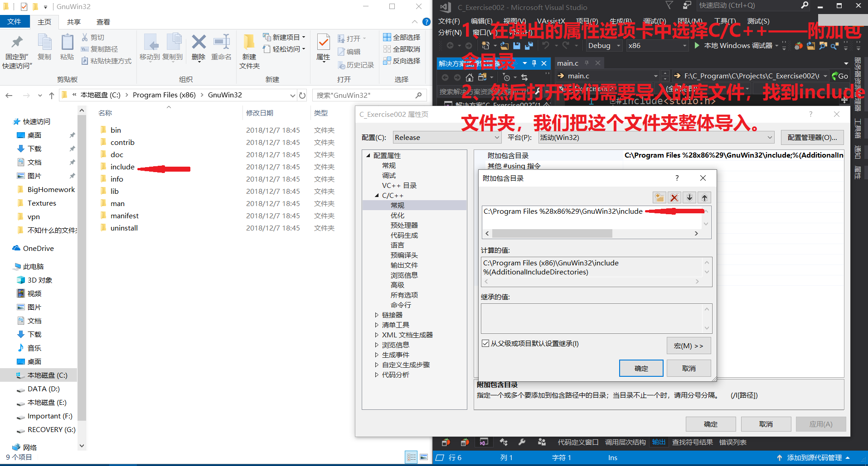868x466 pixels.
Task: Select the 优化 item under C/C++
Action: click(x=398, y=215)
